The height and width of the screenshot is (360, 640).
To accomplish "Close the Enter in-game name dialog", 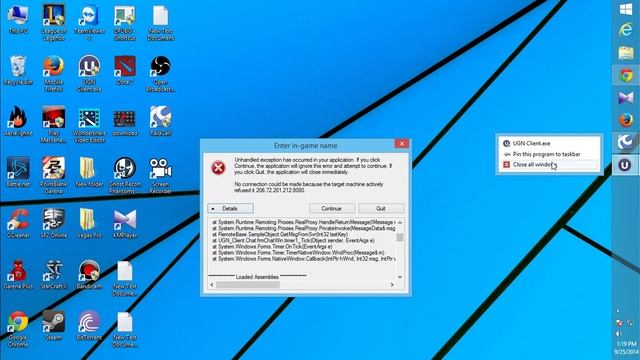I will [402, 143].
